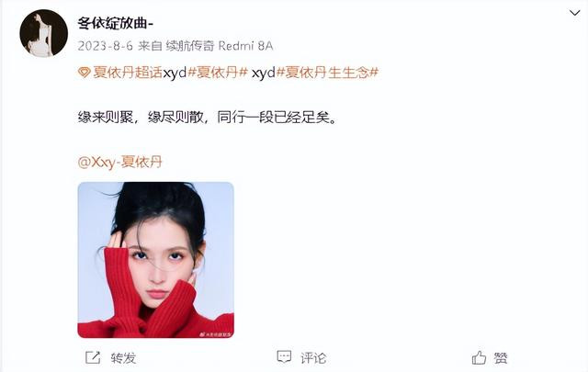The height and width of the screenshot is (372, 588).
Task: Open the post options chevron menu
Action: click(x=574, y=13)
